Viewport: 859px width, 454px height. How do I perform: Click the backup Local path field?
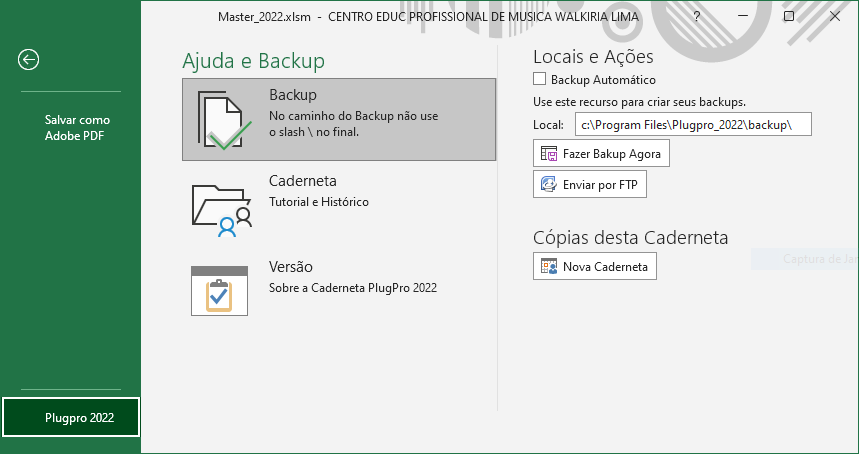[693, 124]
